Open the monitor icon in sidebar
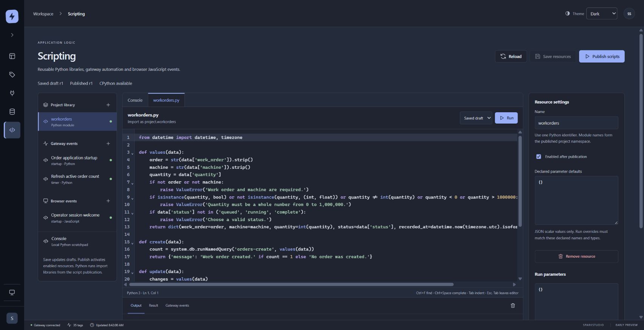 (12, 292)
